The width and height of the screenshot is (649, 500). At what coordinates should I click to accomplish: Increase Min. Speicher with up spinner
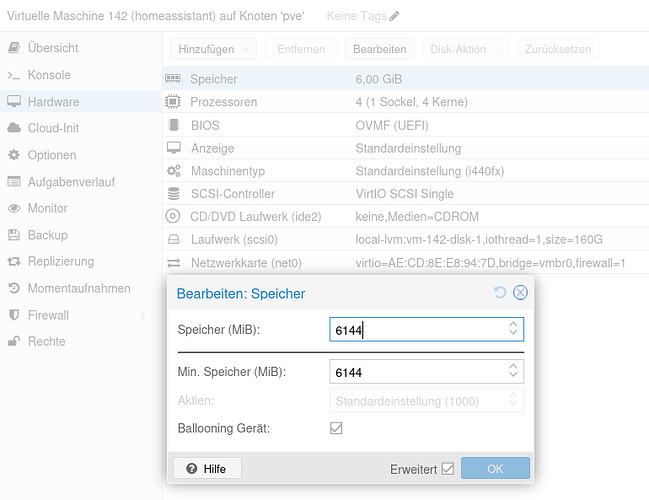point(513,367)
